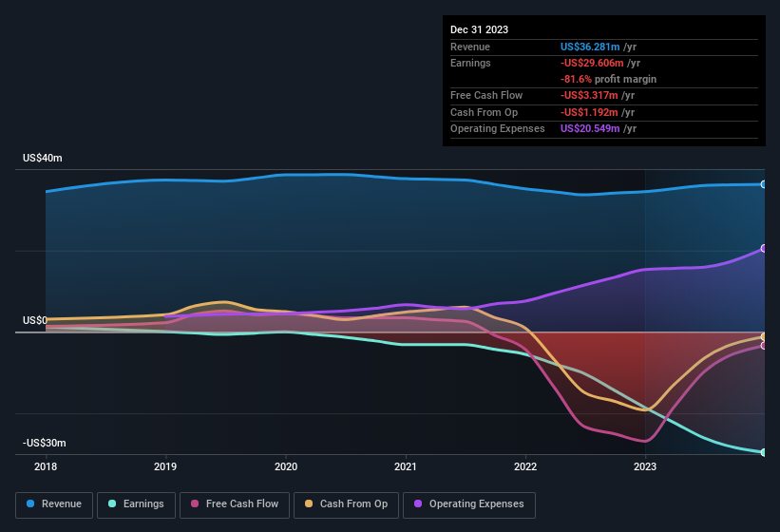Toggle the Free Cash Flow legend series
780x532 pixels.
[x=235, y=504]
